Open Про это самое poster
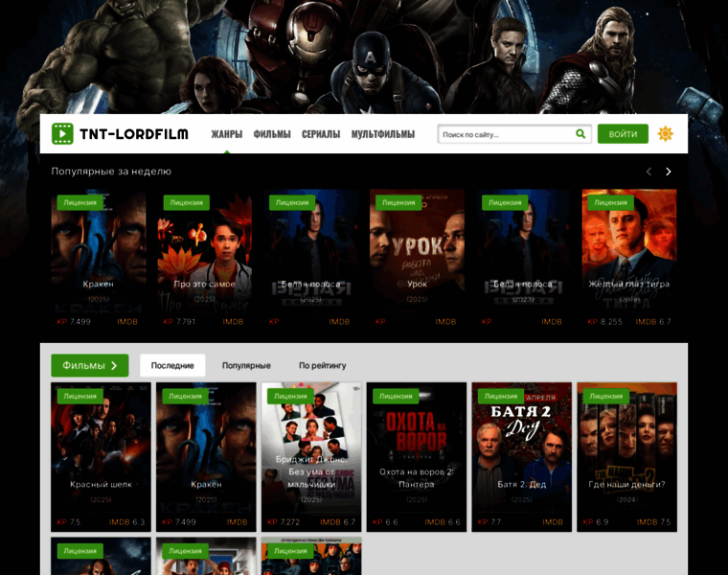 click(205, 259)
